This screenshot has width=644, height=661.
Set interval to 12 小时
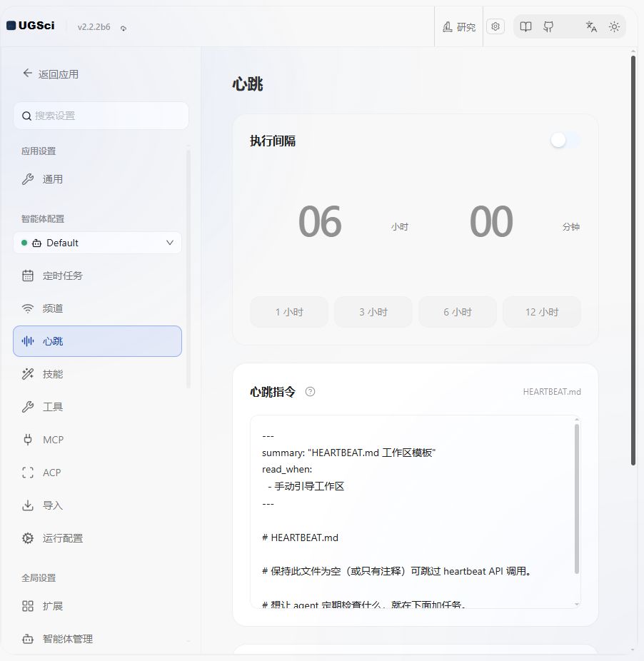(x=542, y=312)
